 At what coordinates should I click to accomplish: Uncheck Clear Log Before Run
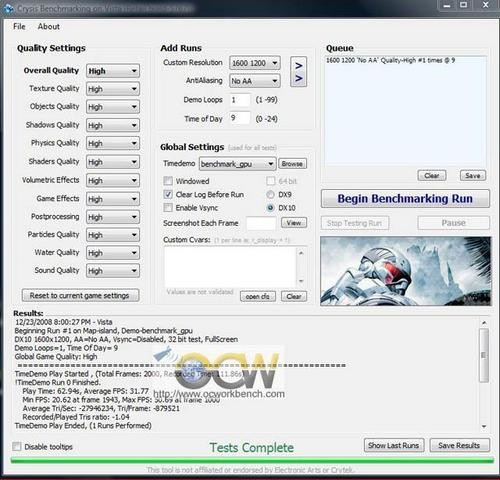point(168,194)
